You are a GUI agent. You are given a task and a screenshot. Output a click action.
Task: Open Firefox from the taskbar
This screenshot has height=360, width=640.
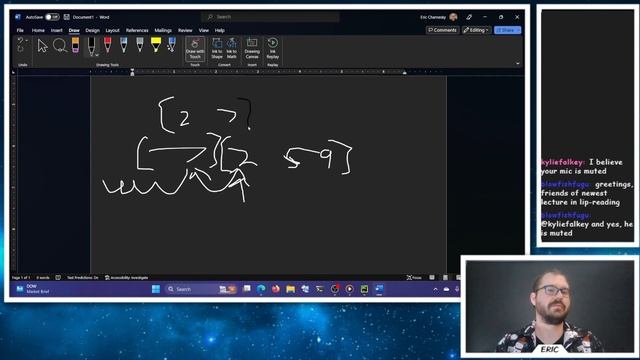276,289
